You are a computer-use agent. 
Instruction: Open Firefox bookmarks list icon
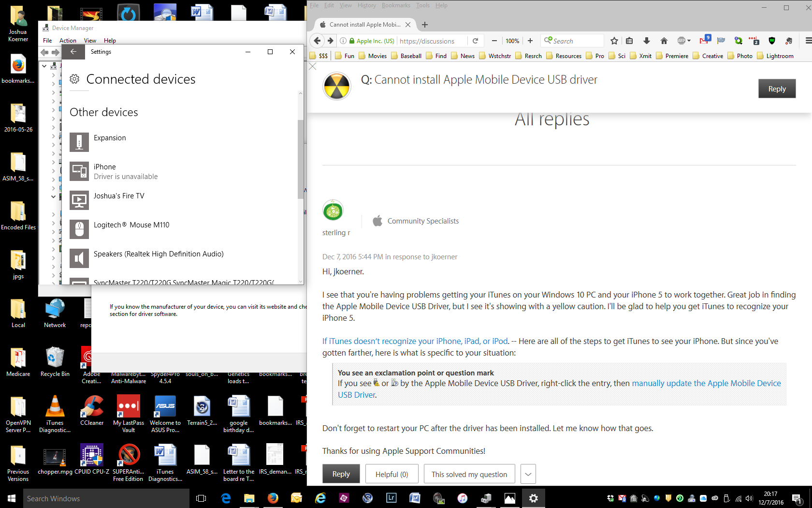click(x=629, y=41)
